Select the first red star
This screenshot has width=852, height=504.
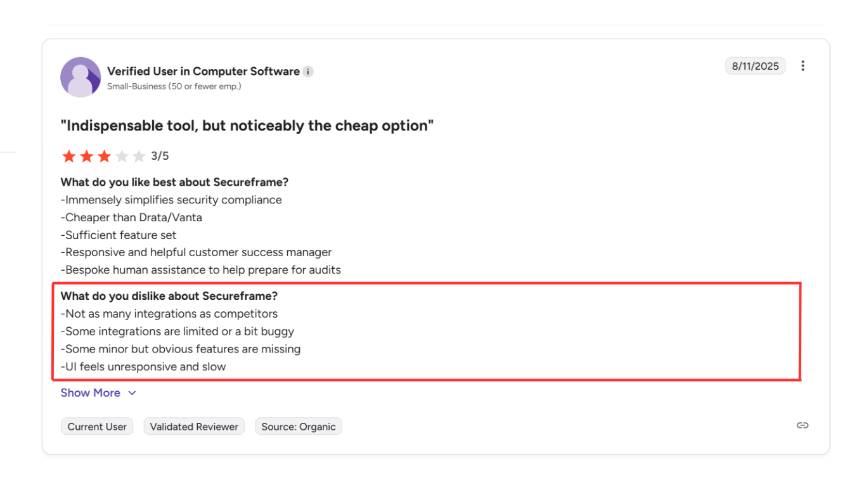pos(68,155)
